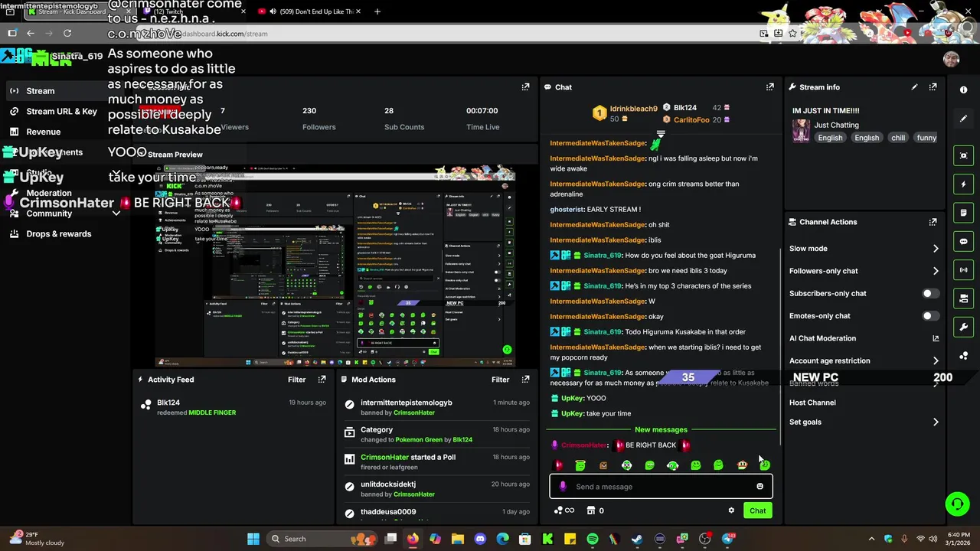Viewport: 980px width, 551px height.
Task: Open the Activity Feed Filter
Action: tap(296, 380)
